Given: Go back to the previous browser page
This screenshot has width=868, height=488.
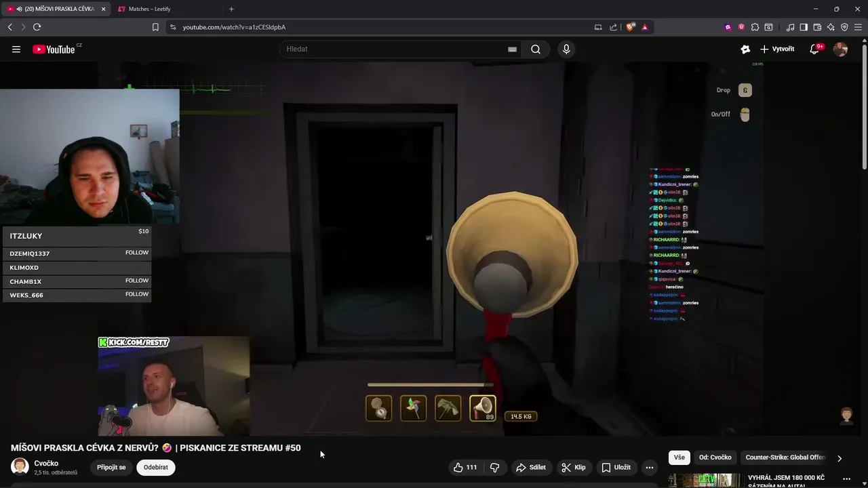Looking at the screenshot, I should coord(9,27).
